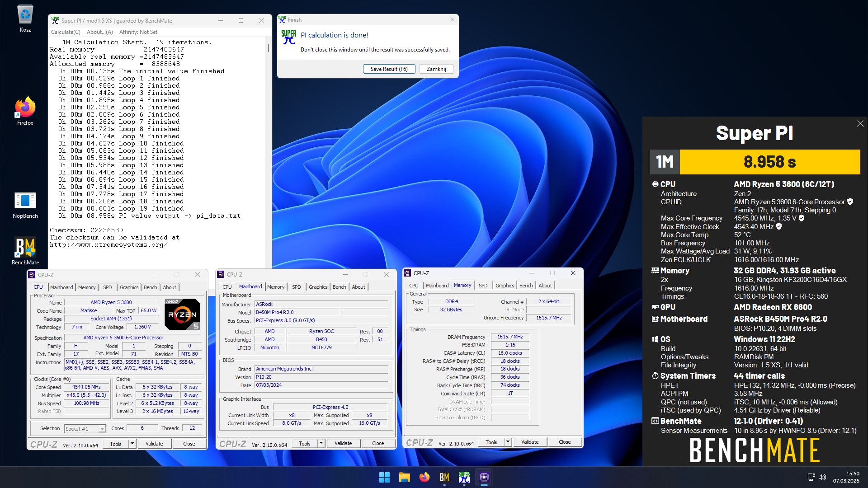
Task: Click the volume icon in the system tray
Action: [822, 477]
